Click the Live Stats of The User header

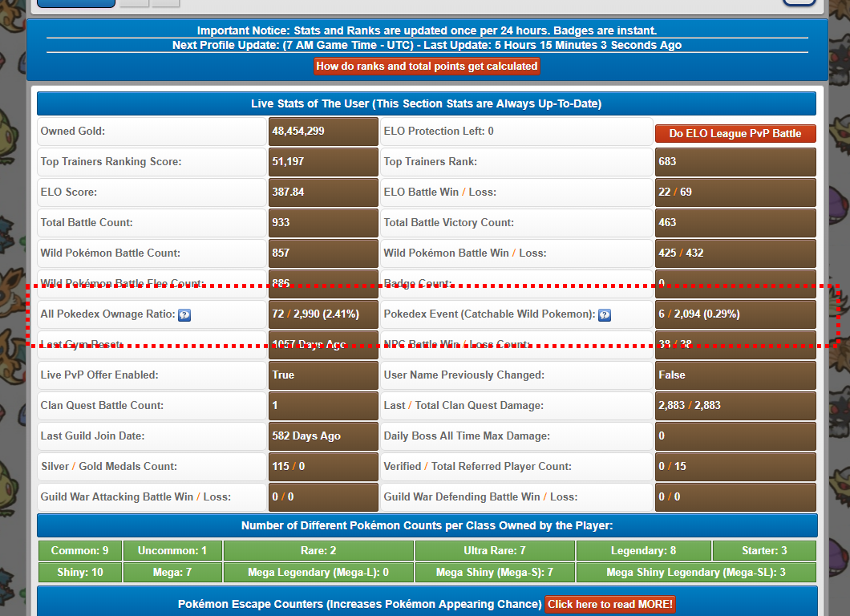pyautogui.click(x=426, y=103)
